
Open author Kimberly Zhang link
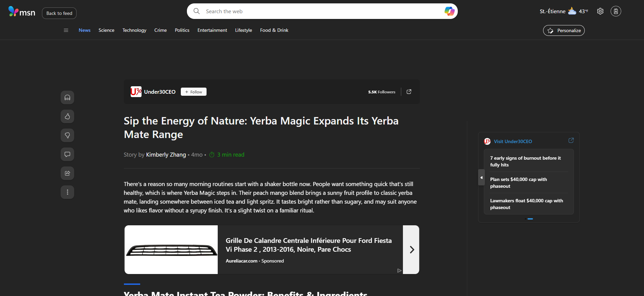[166, 155]
